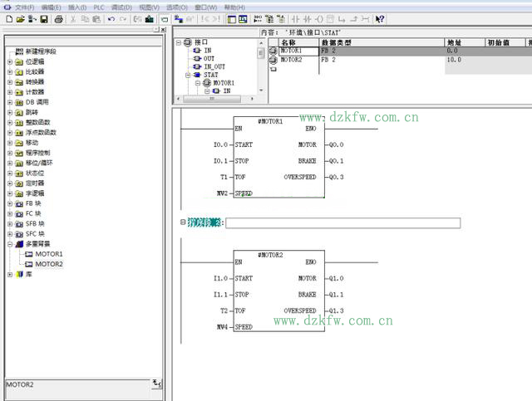Viewport: 532px width, 401px height.
Task: Click the Open file toolbar icon
Action: (x=20, y=18)
